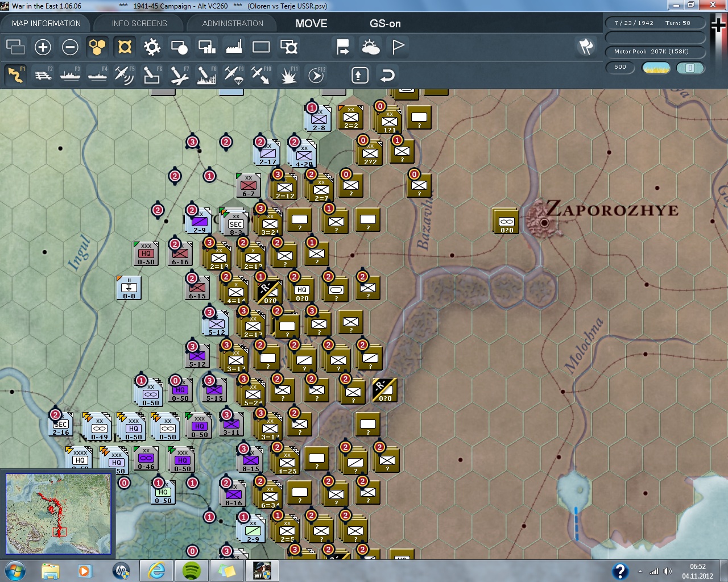Screen dimensions: 728x582
Task: Toggle the highlighted square-bracket map overlay button
Action: click(x=125, y=47)
